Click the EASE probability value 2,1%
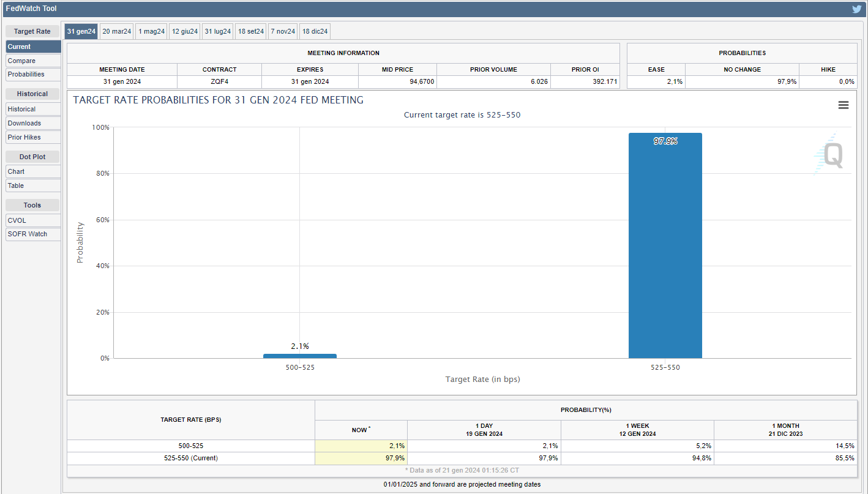 (656, 81)
